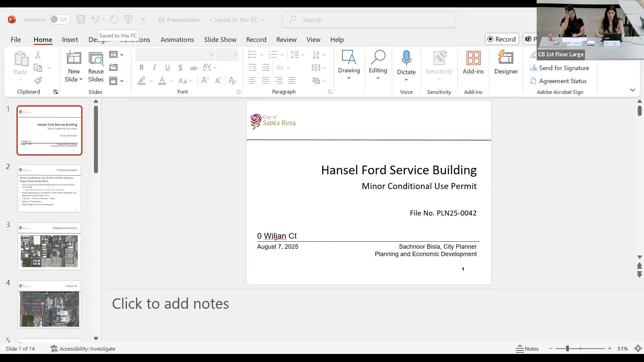Toggle the Notes pane button
Viewport: 644px width, 362px height.
[x=527, y=349]
